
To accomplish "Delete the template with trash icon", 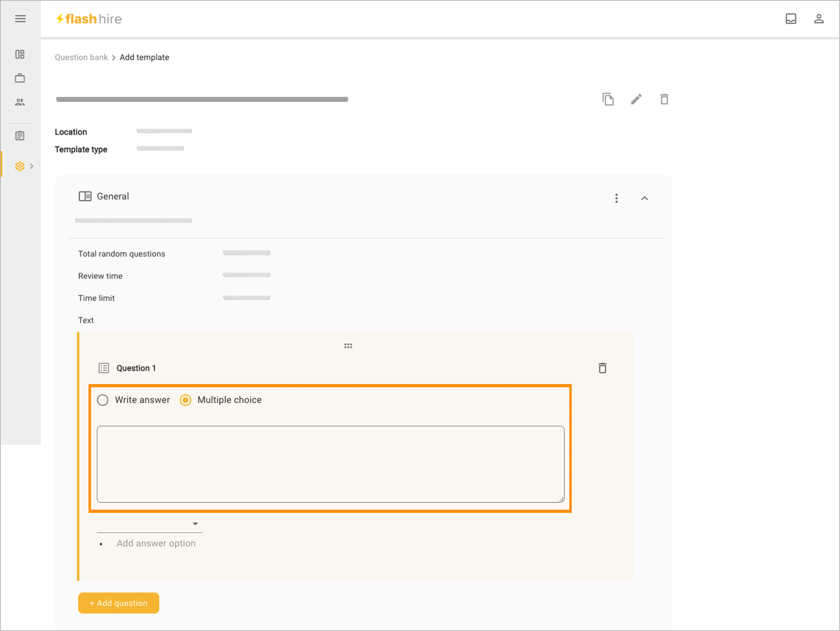I will (664, 99).
